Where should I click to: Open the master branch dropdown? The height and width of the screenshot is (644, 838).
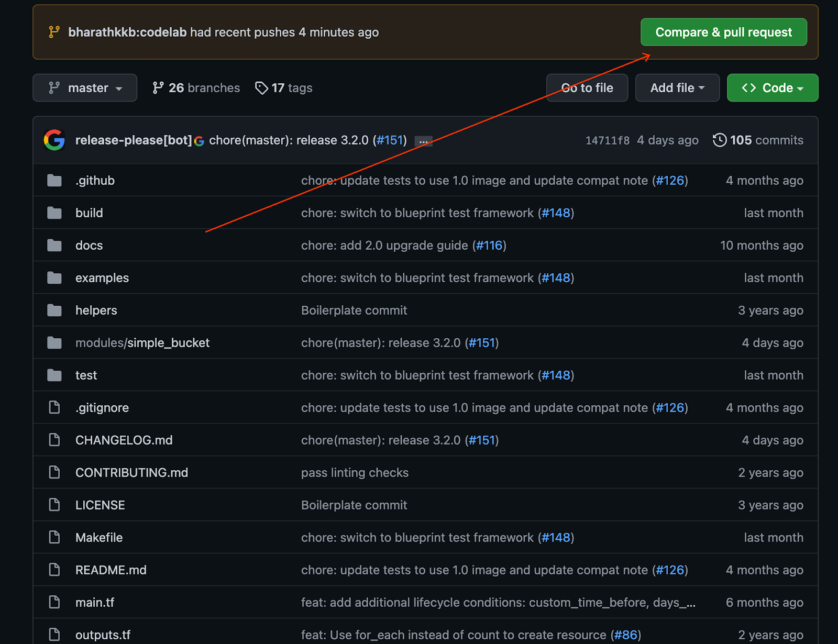(85, 88)
